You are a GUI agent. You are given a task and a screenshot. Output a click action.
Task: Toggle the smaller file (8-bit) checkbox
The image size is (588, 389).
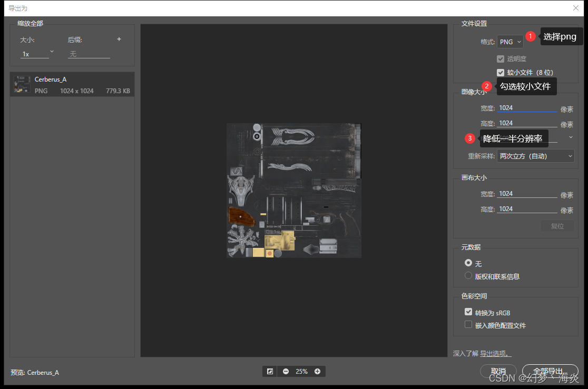500,72
